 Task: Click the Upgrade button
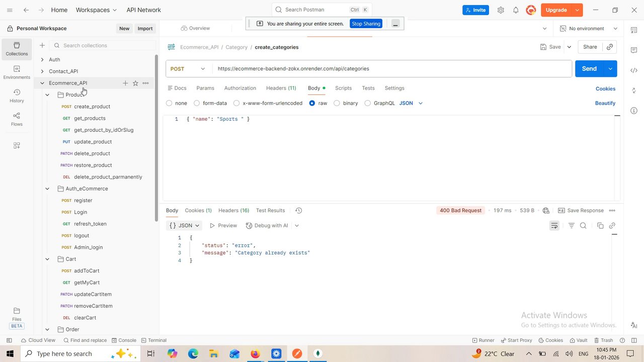click(x=556, y=10)
